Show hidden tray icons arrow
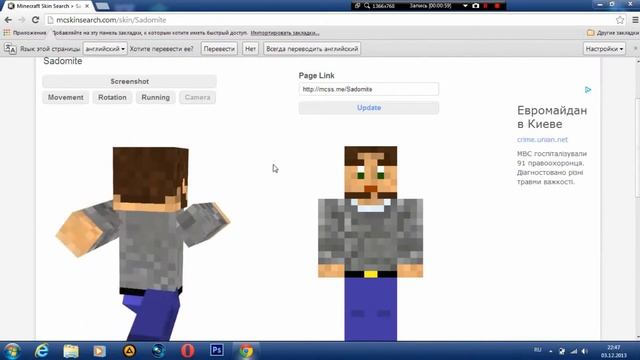Viewport: 640px width, 360px height. click(551, 351)
